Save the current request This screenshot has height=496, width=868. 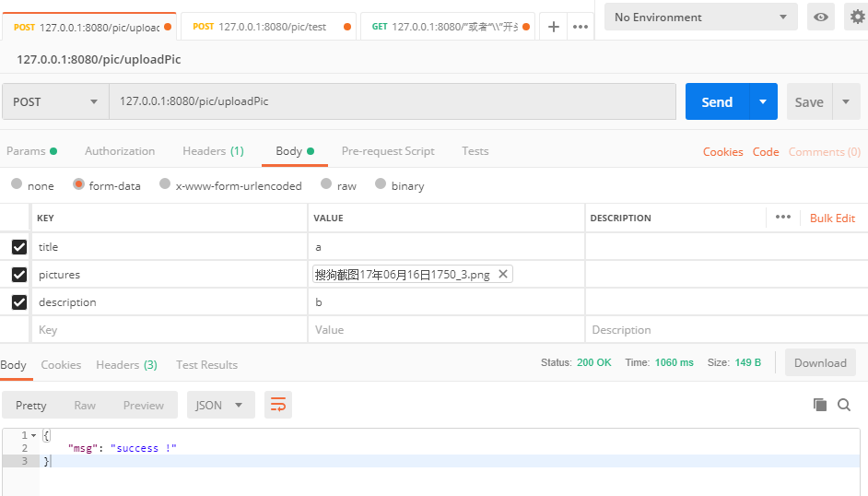point(809,101)
